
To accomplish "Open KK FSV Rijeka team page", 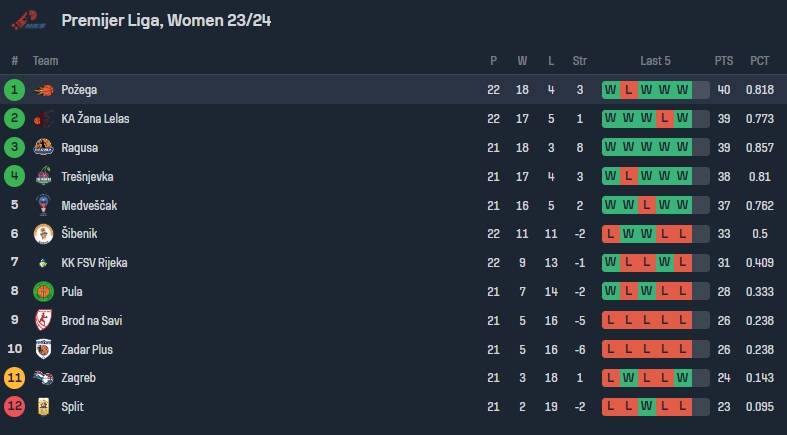I will coord(94,263).
